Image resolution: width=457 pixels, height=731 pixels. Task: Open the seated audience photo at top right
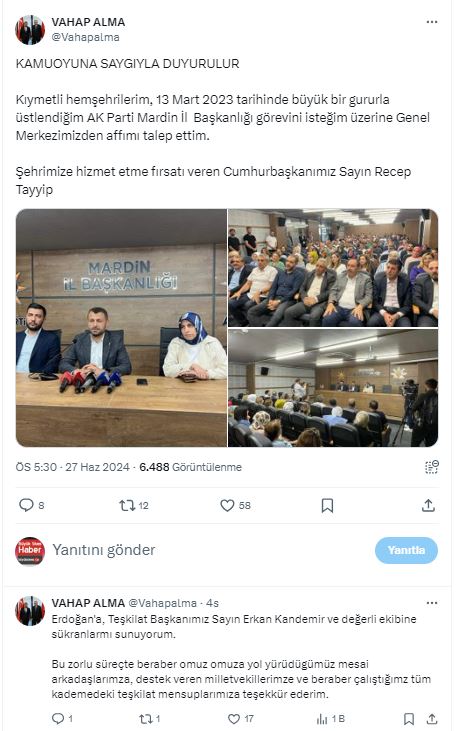click(x=333, y=268)
